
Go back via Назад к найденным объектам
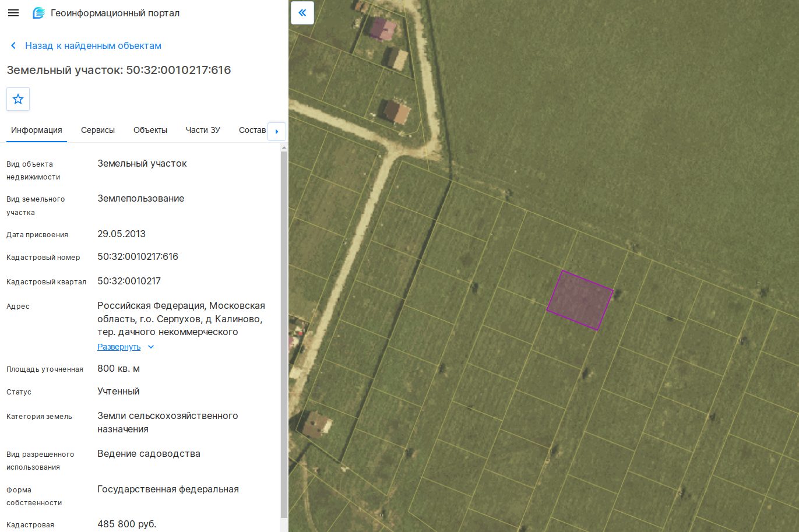(93, 45)
